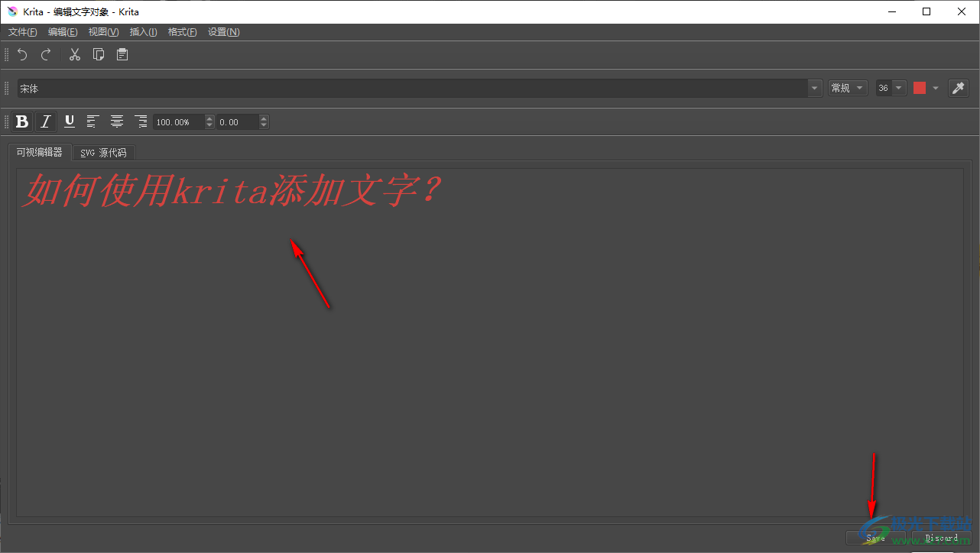Center align the text

(x=117, y=121)
